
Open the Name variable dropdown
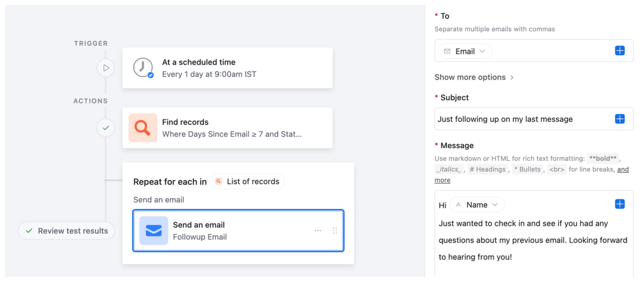(476, 205)
